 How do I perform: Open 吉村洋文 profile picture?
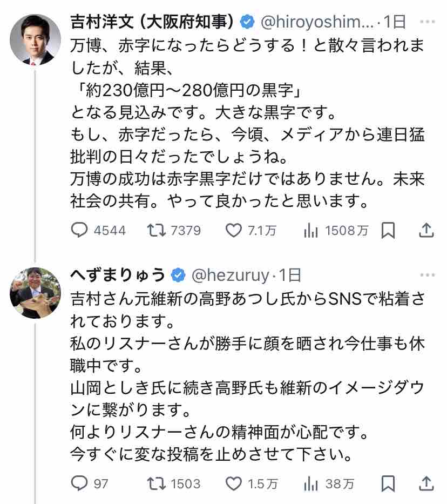pyautogui.click(x=35, y=40)
